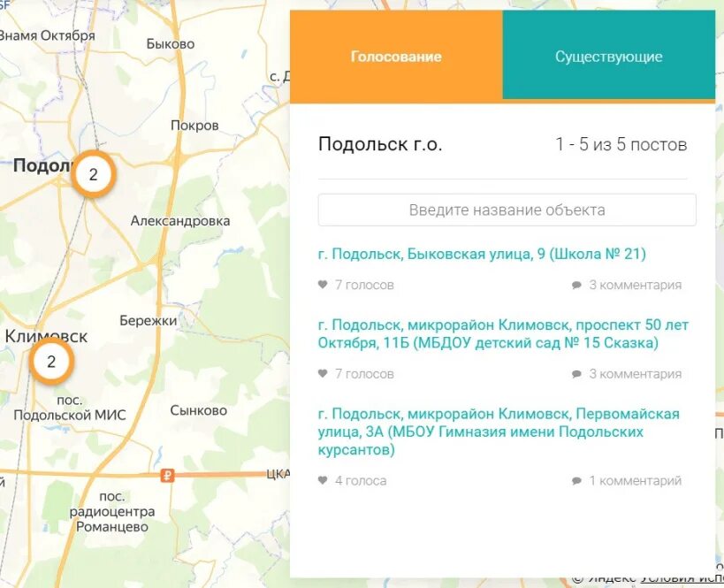Click the comment icon on детский сад Сказка post
Viewport: 724px width, 588px height.
pos(575,373)
